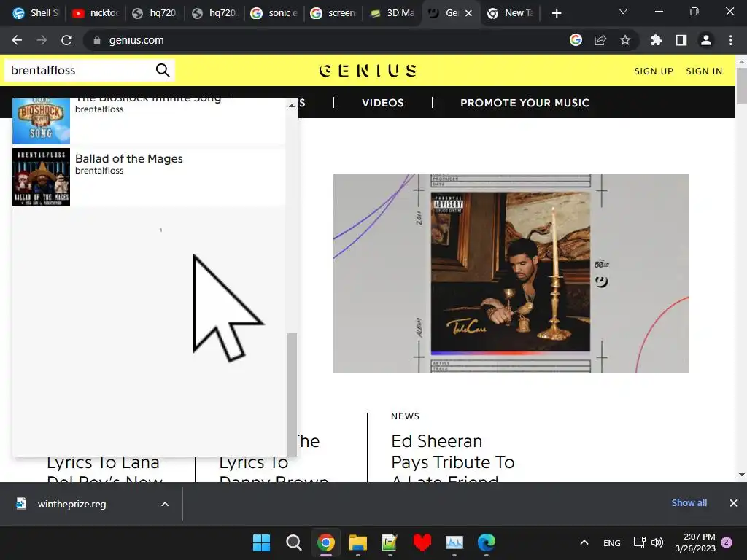The width and height of the screenshot is (747, 560).
Task: Click the red heart taskbar icon
Action: tap(422, 542)
